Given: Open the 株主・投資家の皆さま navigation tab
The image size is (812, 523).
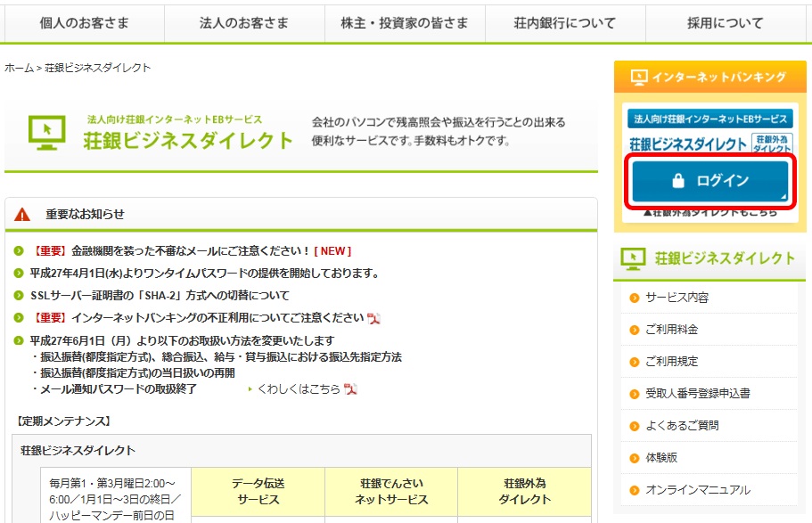Looking at the screenshot, I should 405,23.
